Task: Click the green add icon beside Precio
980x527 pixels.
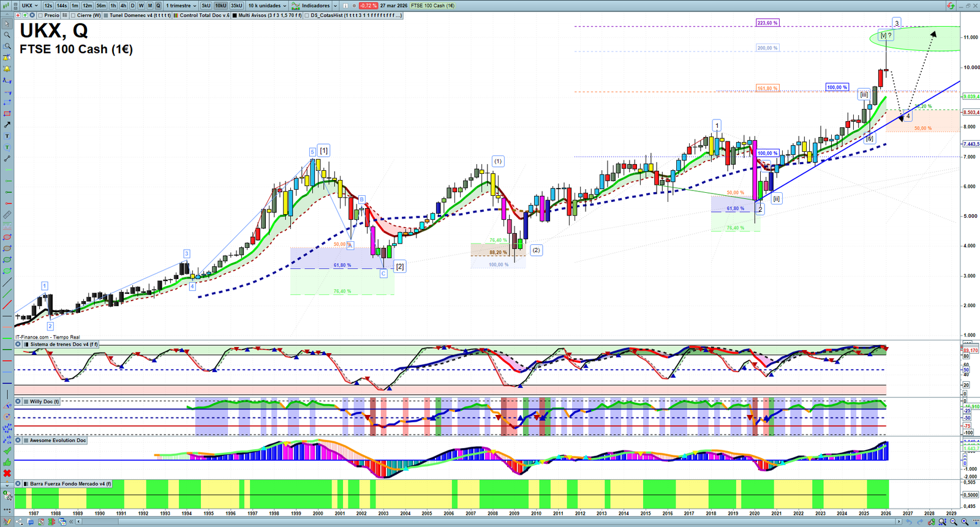Action: click(x=25, y=15)
